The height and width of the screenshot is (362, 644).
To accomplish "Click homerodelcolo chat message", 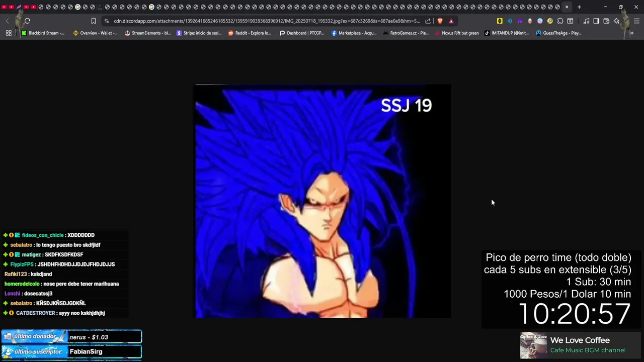I will tap(81, 284).
